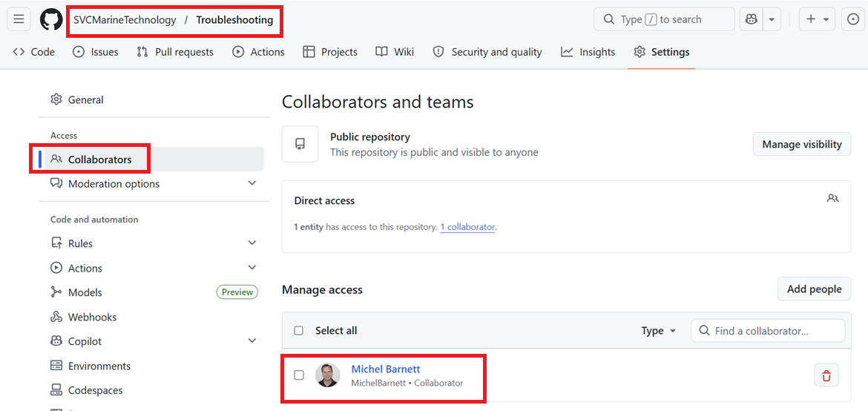Open the Troubleshooting repository link
Screen dimensions: 868x411
click(234, 20)
